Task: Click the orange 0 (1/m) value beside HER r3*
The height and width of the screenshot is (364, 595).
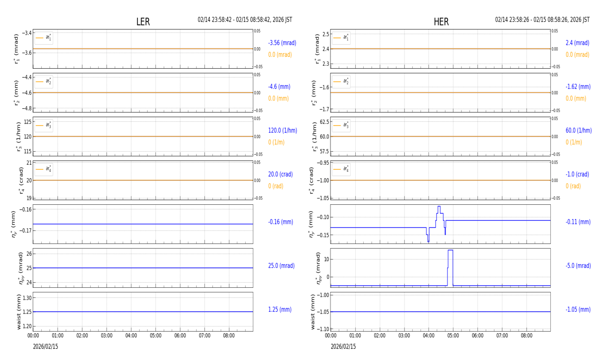Action: tap(574, 142)
